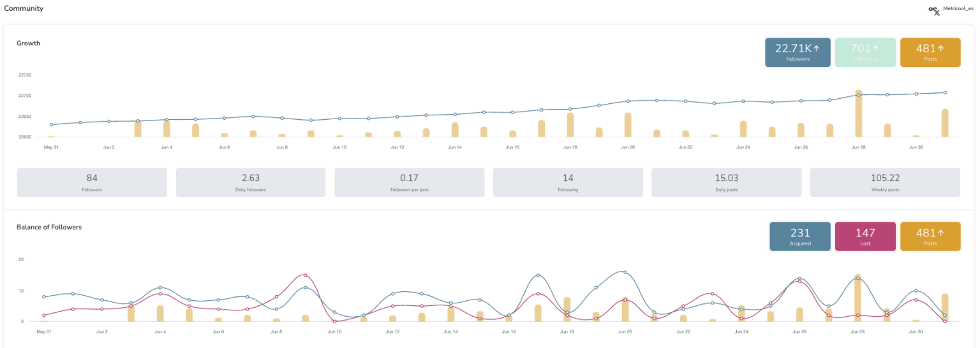Select the 84 Followers stat card

pos(92,182)
